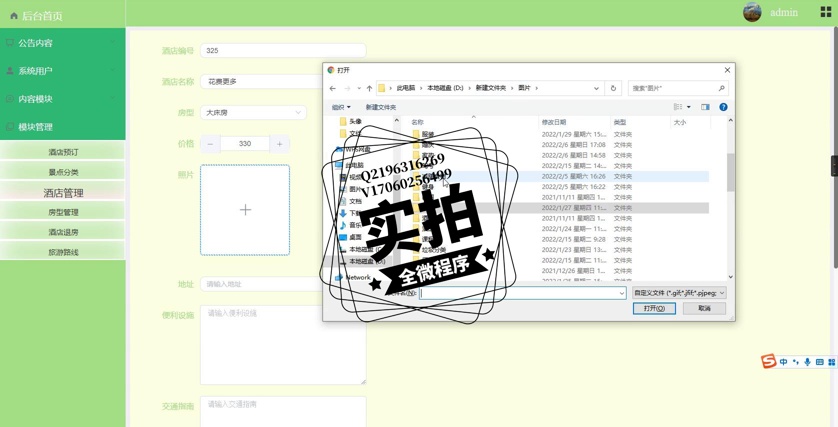
Task: Click the admin avatar picture
Action: pos(752,12)
